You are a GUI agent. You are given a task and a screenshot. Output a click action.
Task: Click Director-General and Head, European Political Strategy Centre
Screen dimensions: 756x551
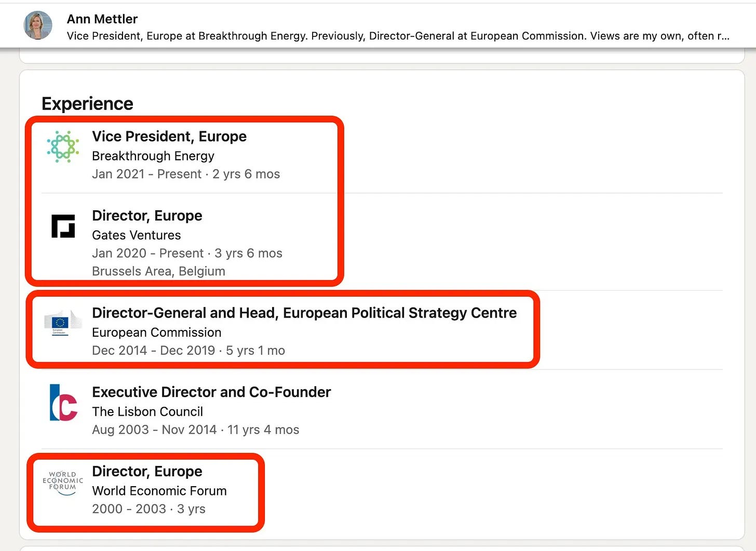click(x=304, y=313)
